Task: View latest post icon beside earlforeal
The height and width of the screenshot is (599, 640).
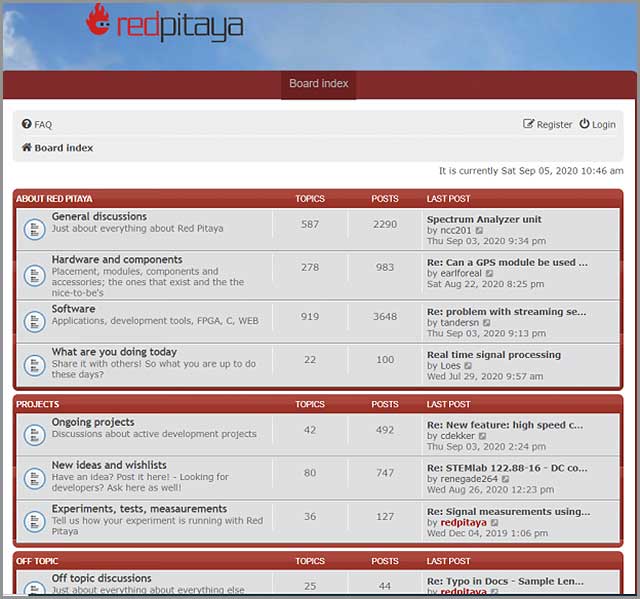Action: coord(490,273)
